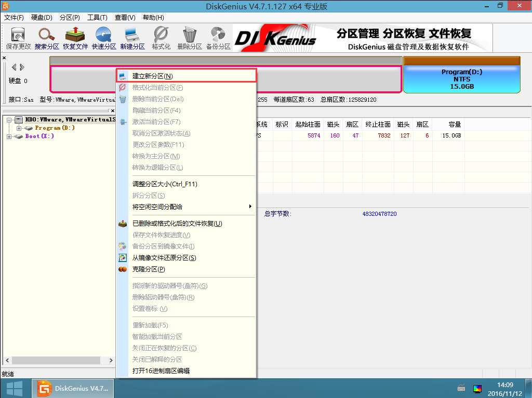
Task: Click the new partition icon beside 建立新分区
Action: (123, 76)
